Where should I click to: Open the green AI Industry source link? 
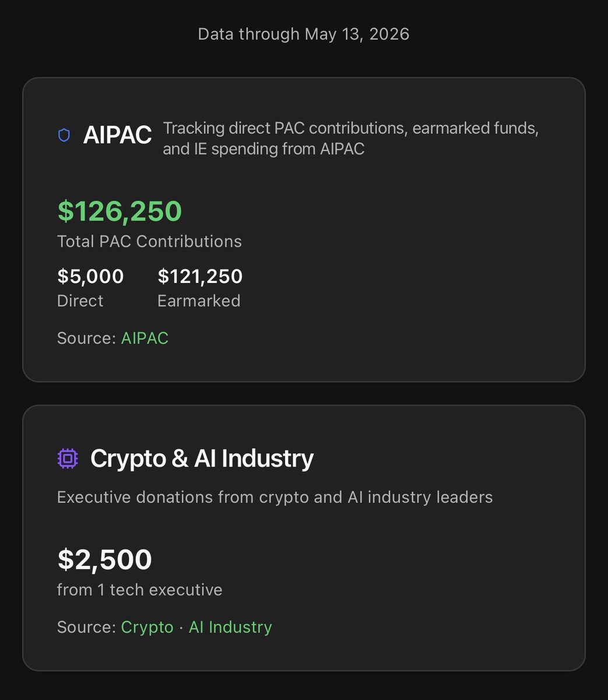point(230,627)
